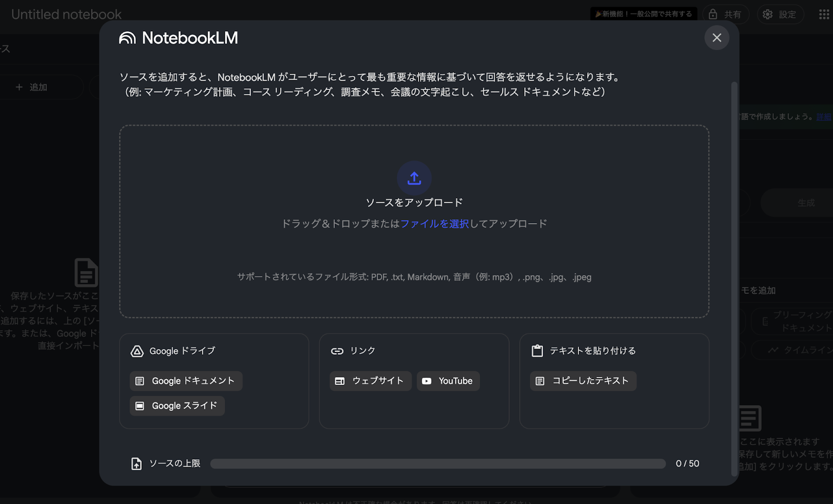
Task: Click the NotebookLM logo icon
Action: point(128,38)
